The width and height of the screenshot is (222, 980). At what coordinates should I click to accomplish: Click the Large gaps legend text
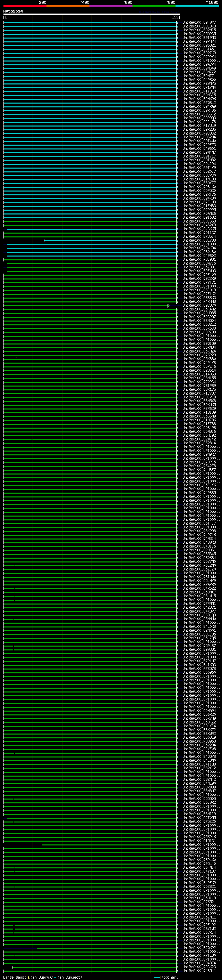click(x=43, y=977)
